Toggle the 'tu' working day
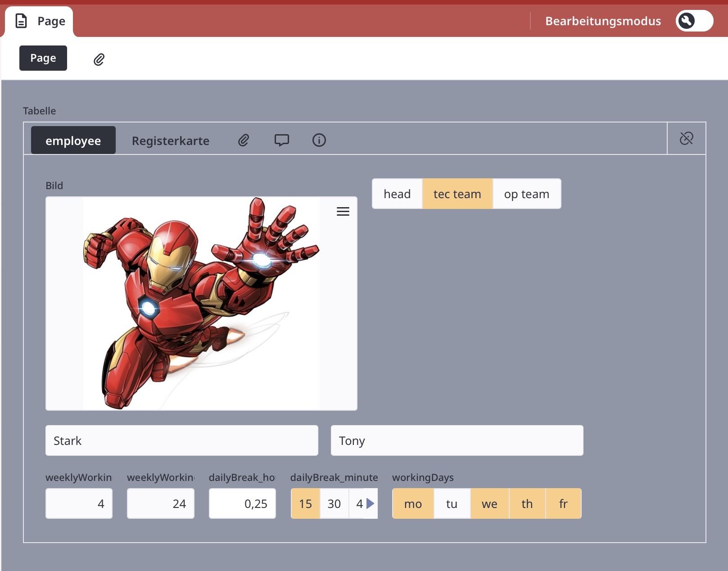This screenshot has width=728, height=571. pos(452,503)
